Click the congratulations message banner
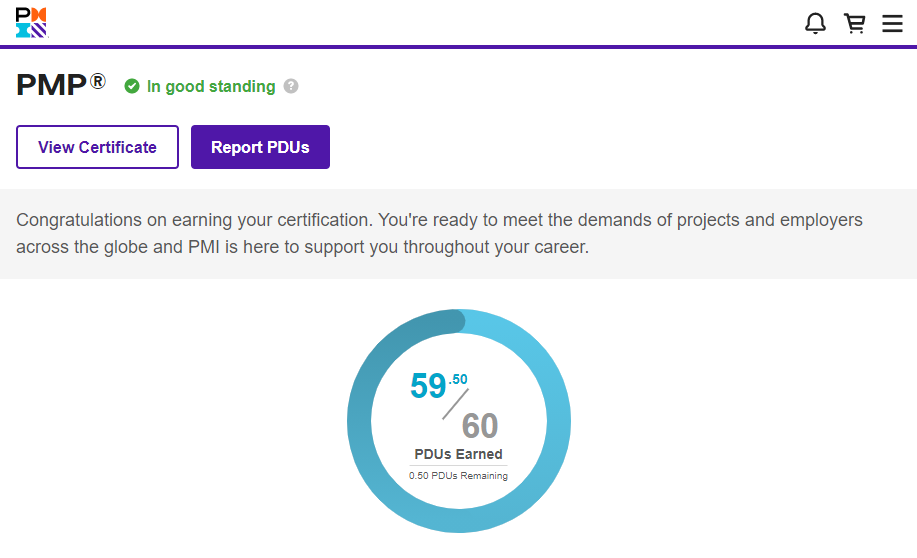 (x=458, y=233)
